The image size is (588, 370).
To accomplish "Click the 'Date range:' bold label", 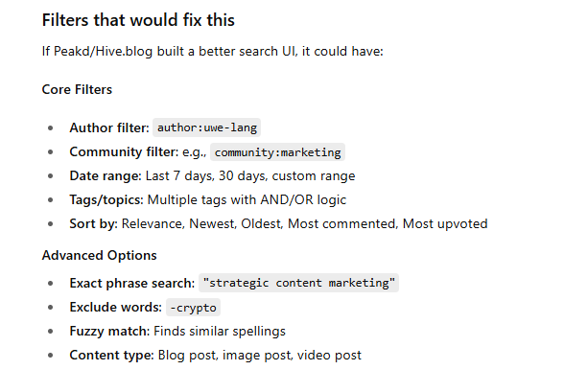I will (x=105, y=175).
